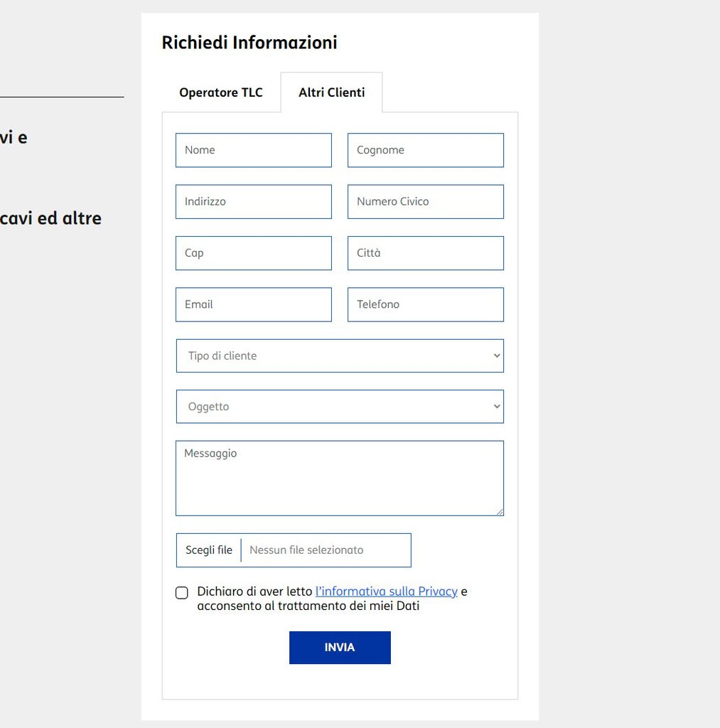The width and height of the screenshot is (720, 728).
Task: Select the Altri Clienti tab
Action: (x=331, y=92)
